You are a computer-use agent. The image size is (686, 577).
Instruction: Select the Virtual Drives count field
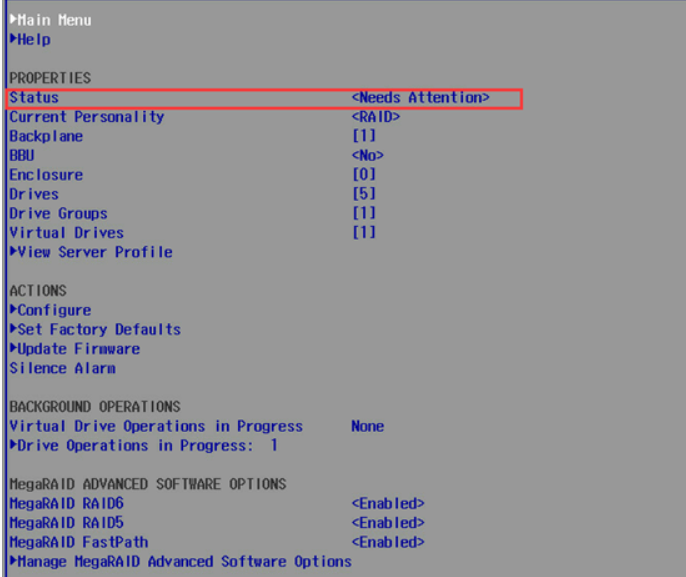(x=364, y=233)
